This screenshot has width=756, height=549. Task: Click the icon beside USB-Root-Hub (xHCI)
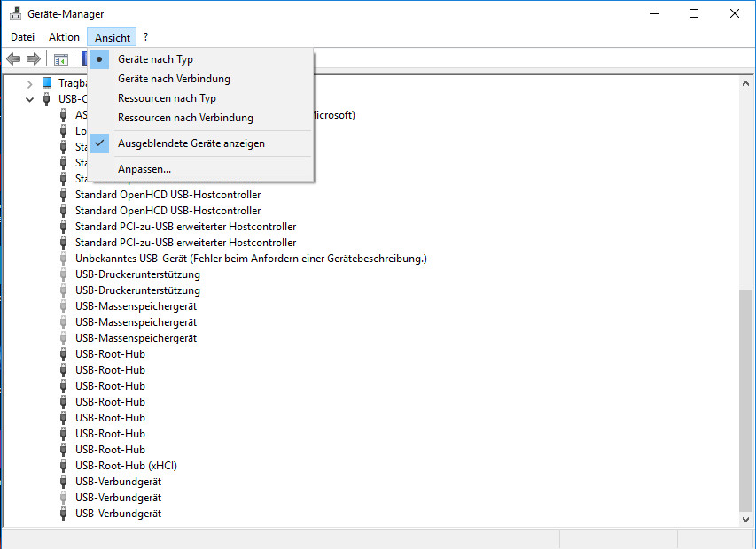(x=63, y=466)
